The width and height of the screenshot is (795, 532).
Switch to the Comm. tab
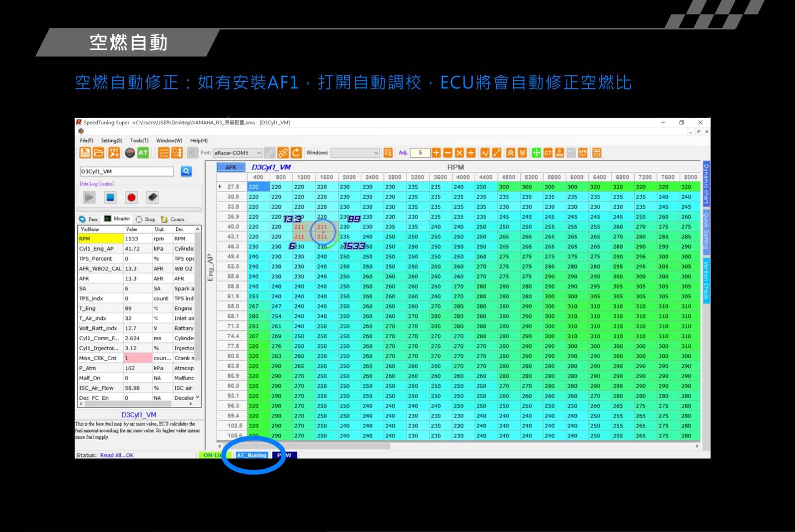pyautogui.click(x=173, y=219)
